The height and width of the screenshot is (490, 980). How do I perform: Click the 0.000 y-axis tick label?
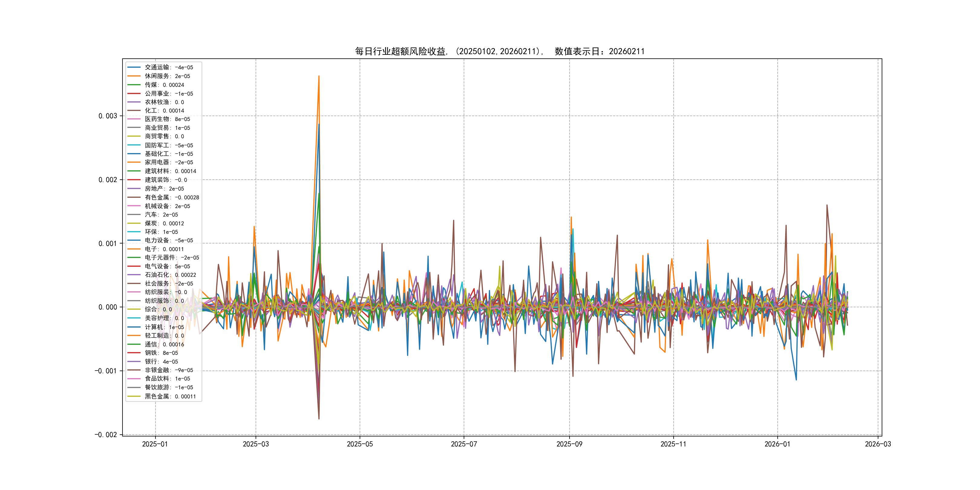pos(108,307)
